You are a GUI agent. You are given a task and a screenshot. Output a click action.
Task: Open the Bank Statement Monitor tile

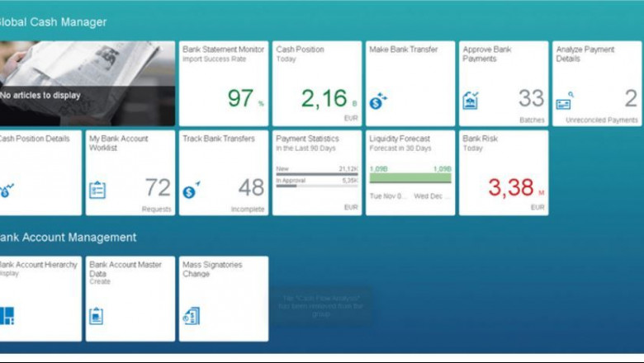(223, 83)
